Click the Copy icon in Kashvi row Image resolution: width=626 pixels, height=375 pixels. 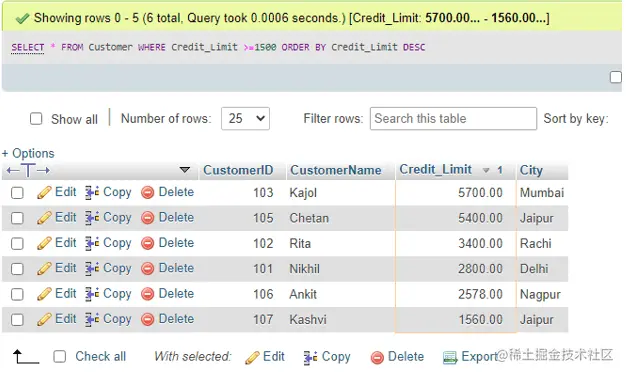point(92,319)
